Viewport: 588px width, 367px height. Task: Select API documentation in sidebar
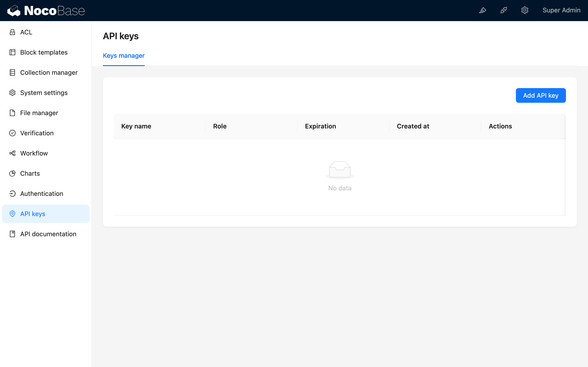coord(48,234)
